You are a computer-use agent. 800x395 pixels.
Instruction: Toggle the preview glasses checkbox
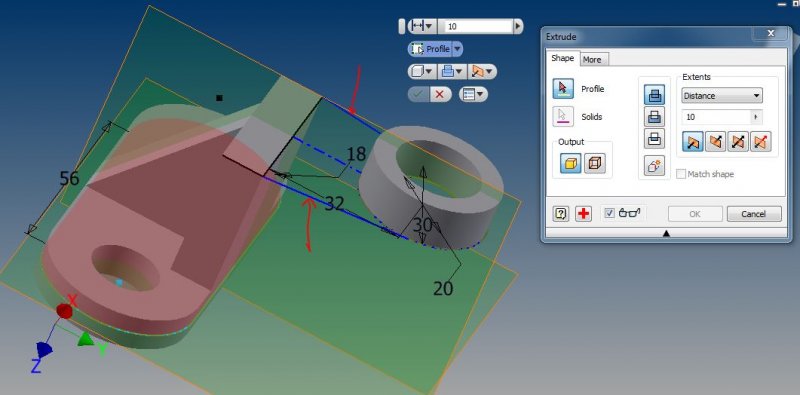[x=609, y=213]
